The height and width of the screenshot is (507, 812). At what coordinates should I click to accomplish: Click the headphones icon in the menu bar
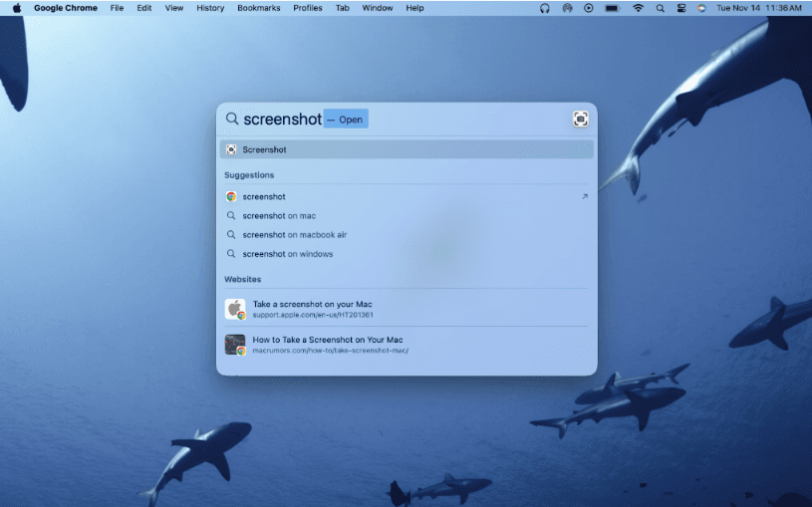pos(545,8)
